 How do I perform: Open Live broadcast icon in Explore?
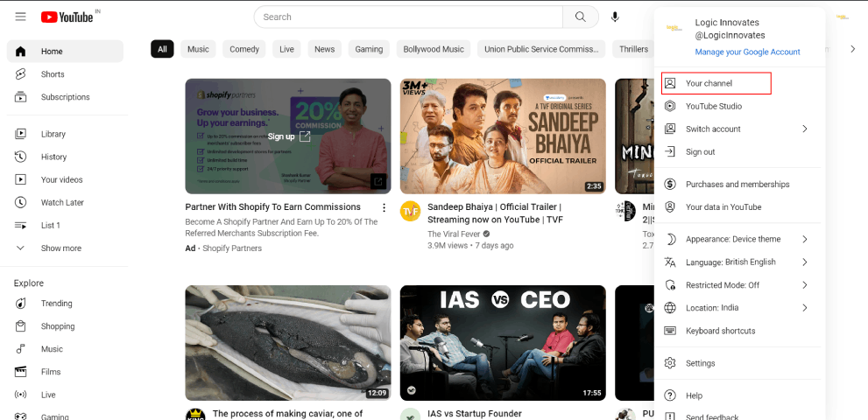[20, 395]
